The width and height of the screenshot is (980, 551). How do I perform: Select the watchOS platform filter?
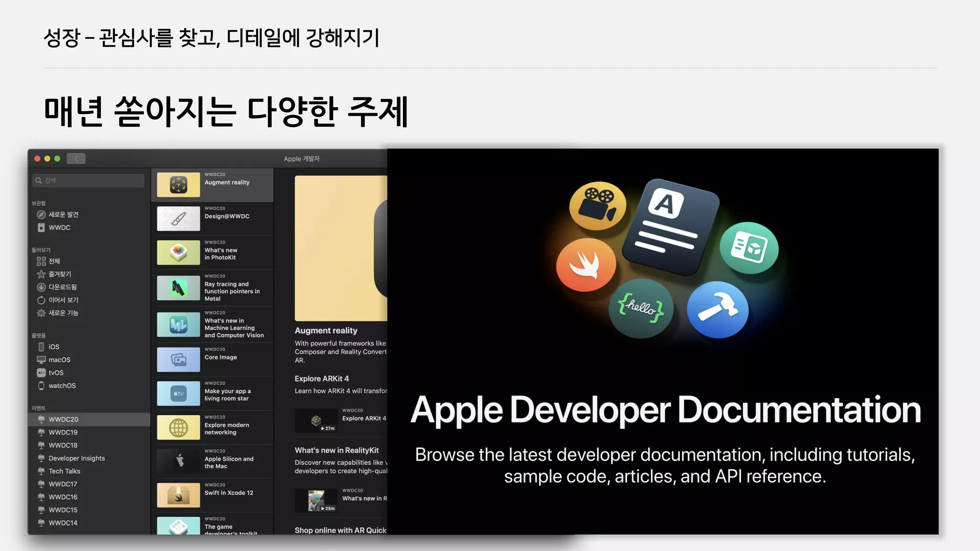click(62, 386)
